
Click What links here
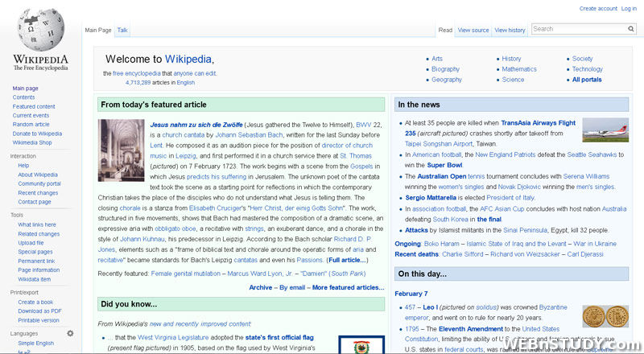tap(37, 224)
